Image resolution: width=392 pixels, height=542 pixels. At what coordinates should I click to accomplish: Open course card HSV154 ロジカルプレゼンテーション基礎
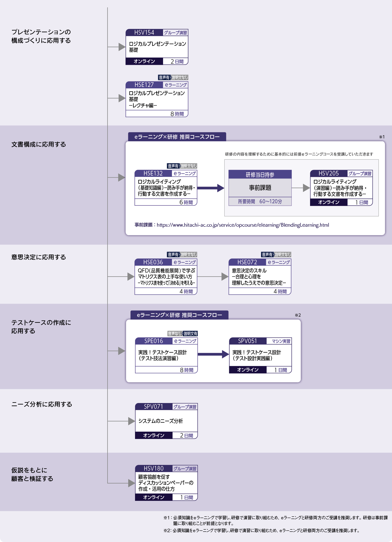[x=157, y=47]
